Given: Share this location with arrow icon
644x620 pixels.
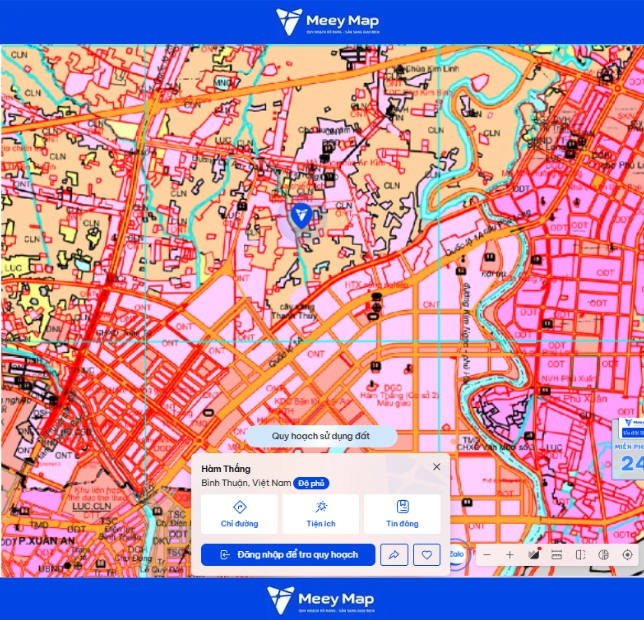Looking at the screenshot, I should tap(394, 555).
